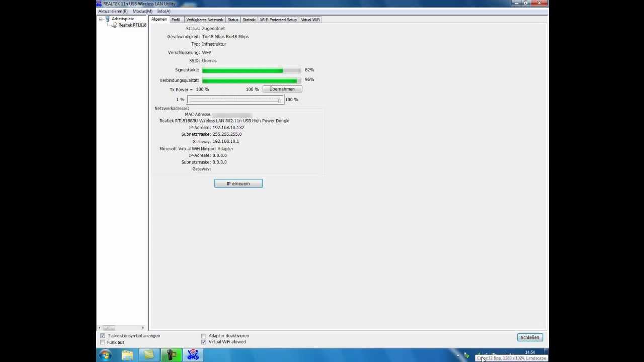Click the REALTEK title bar app icon
The image size is (644, 362).
click(99, 4)
